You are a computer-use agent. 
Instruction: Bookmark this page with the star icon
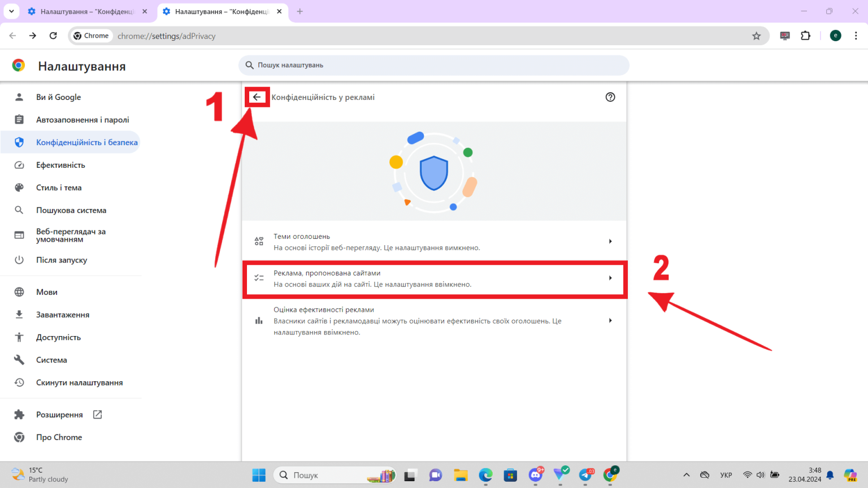coord(757,36)
